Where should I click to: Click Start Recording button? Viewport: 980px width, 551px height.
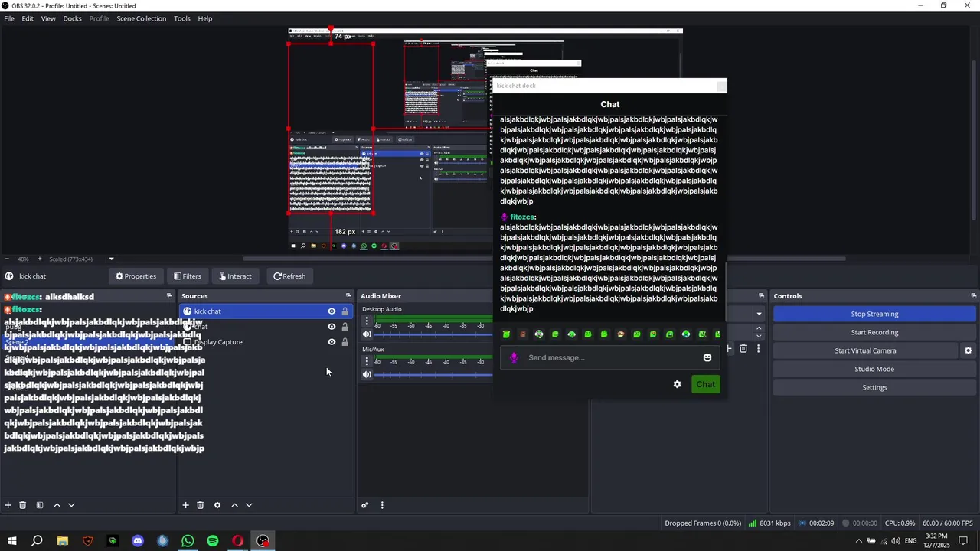coord(874,332)
